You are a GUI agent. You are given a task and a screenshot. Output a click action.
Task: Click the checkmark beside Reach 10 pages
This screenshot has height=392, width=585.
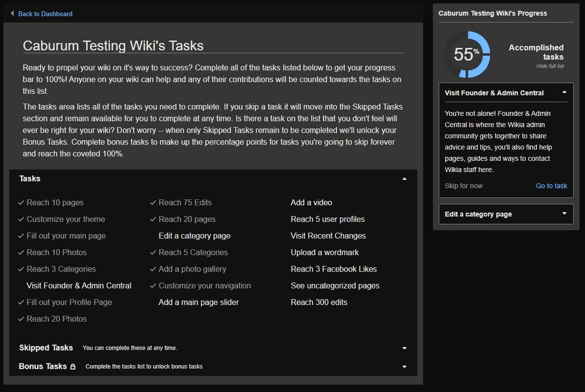tap(21, 202)
